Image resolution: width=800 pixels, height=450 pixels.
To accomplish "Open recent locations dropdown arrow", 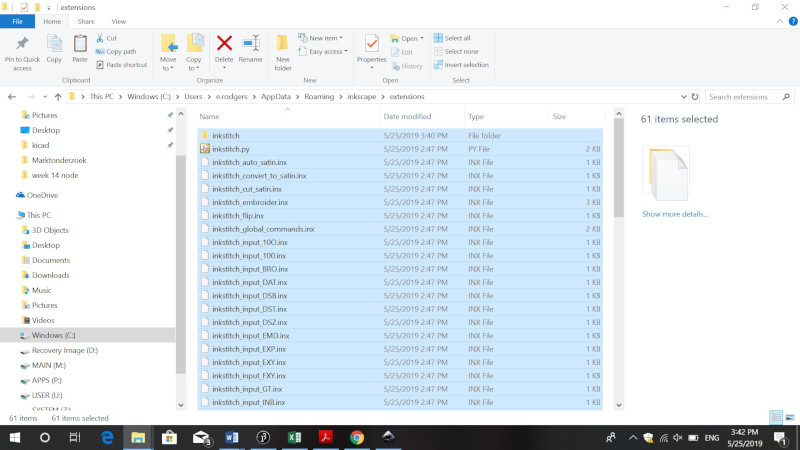I will click(45, 96).
